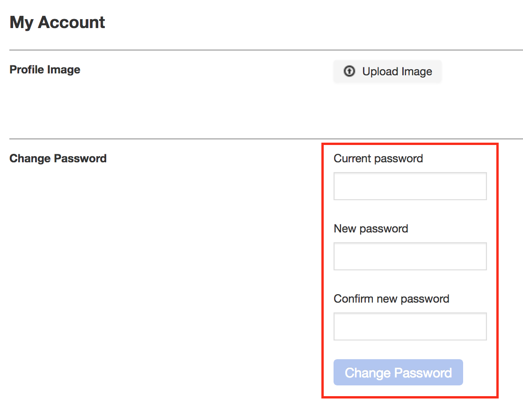Click the "Current password" label text
The width and height of the screenshot is (523, 420).
378,159
